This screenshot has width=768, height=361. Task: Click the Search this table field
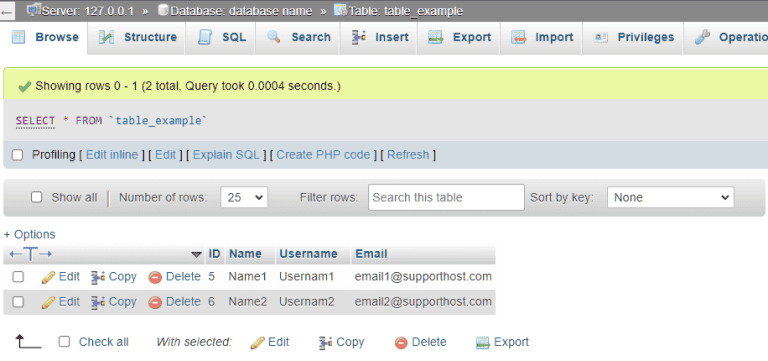click(446, 197)
